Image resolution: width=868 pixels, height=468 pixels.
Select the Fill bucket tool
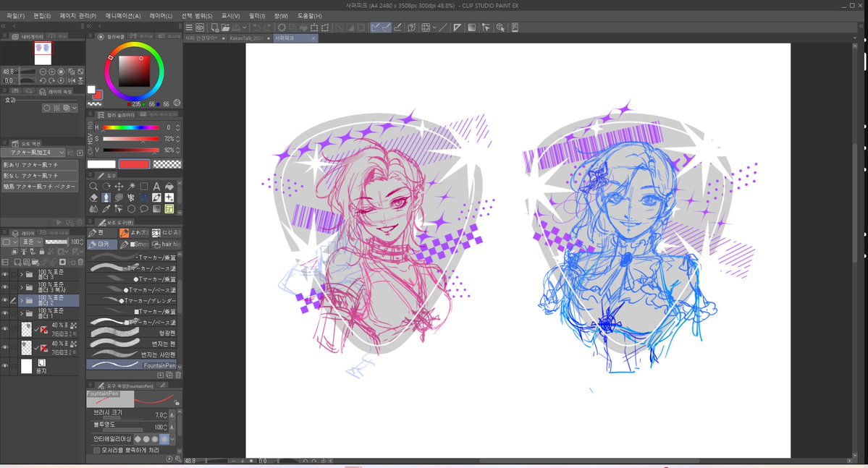(169, 187)
